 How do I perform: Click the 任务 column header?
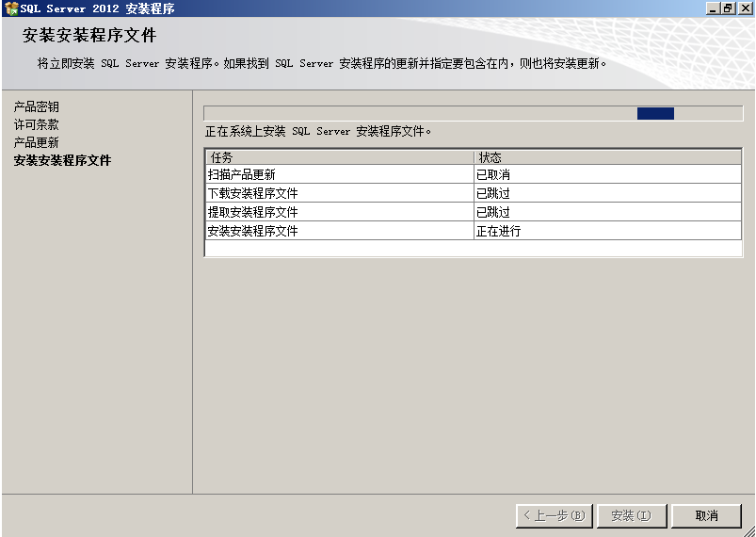click(x=339, y=157)
